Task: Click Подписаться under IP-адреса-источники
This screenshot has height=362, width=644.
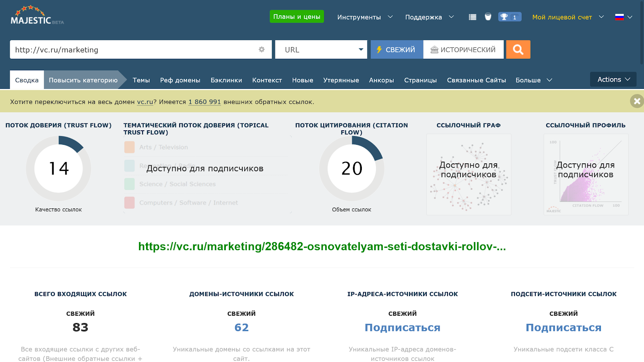Action: pos(402,327)
